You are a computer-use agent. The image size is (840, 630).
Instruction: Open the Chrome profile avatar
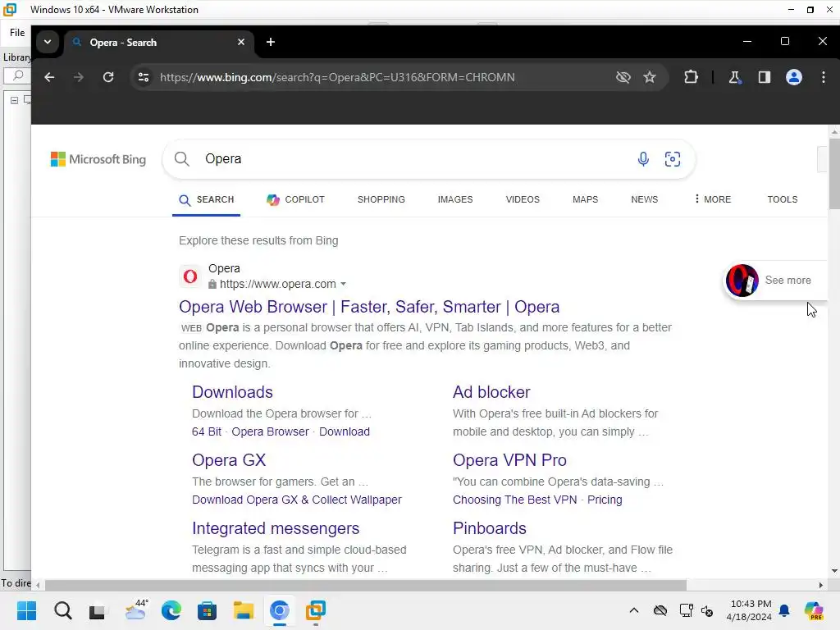pos(794,77)
